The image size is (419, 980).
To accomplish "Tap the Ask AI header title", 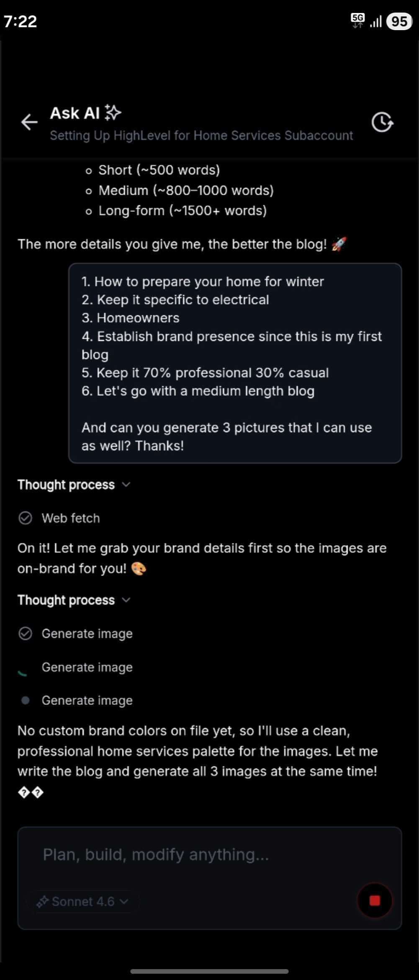I will click(75, 113).
